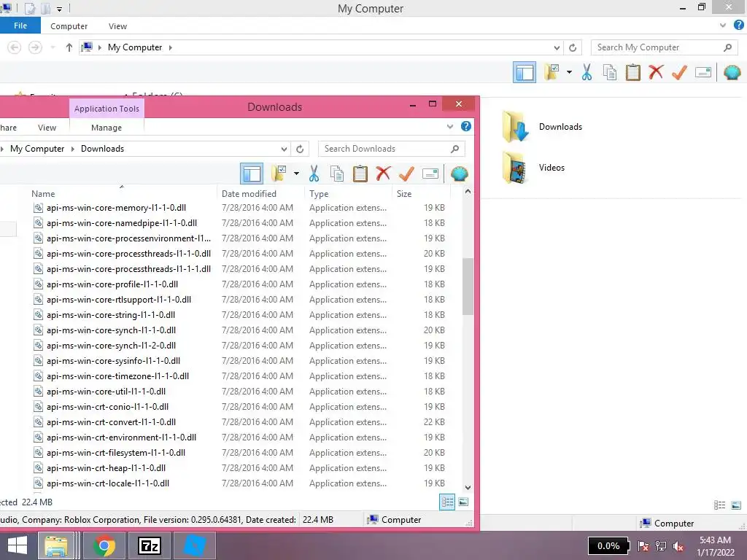Viewport: 747px width, 560px height.
Task: Sort by the Size column header
Action: pos(404,194)
